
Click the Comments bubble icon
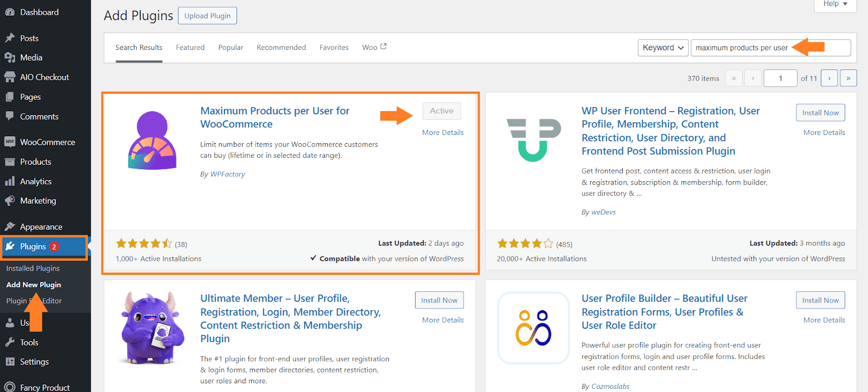(10, 116)
